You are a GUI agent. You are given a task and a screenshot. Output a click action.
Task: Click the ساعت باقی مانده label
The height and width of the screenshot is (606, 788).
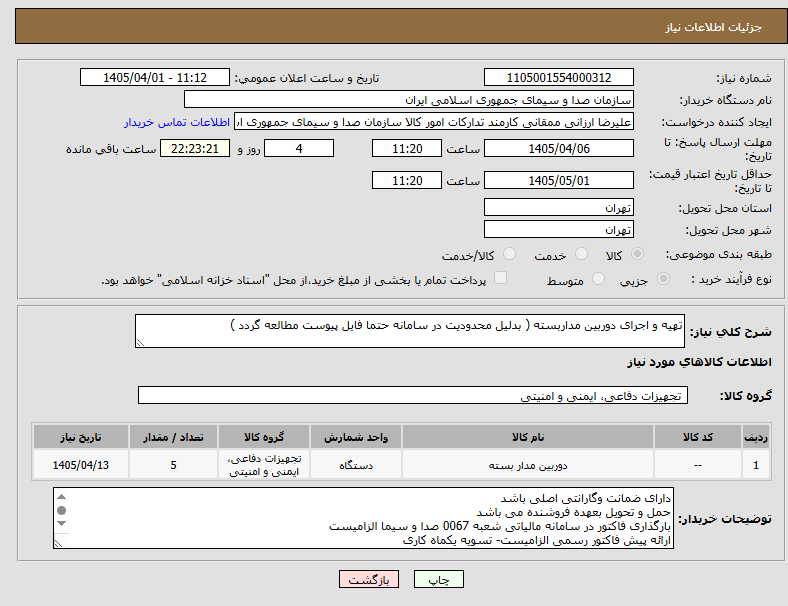coord(111,149)
